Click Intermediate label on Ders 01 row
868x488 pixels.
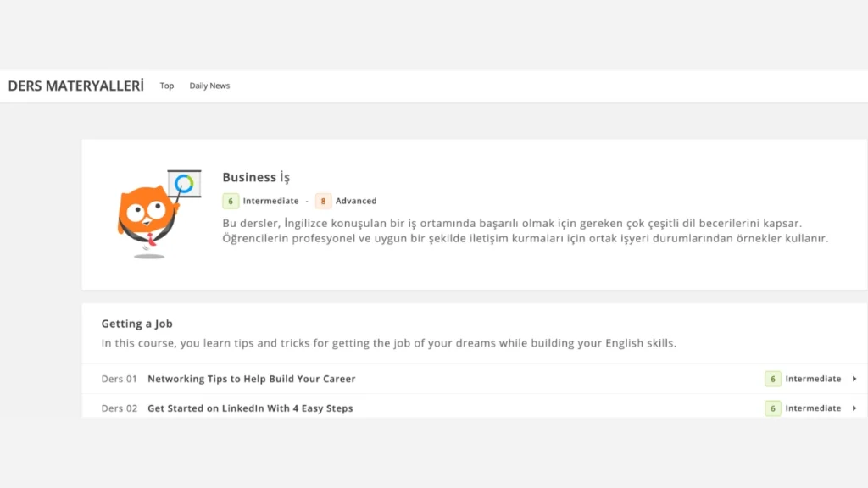pyautogui.click(x=813, y=379)
